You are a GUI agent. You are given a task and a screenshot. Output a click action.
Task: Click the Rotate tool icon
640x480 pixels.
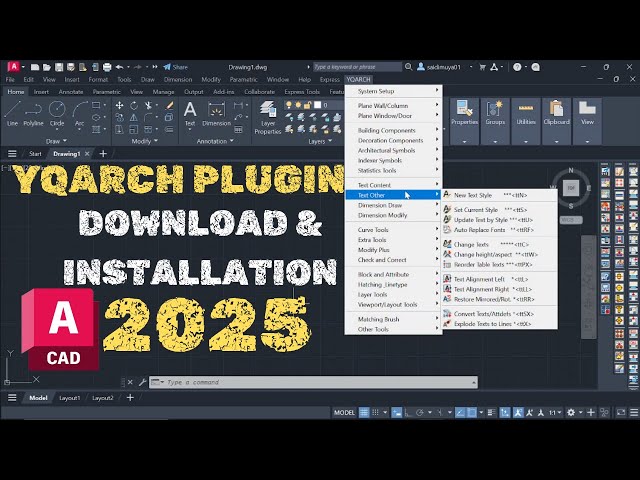134,106
